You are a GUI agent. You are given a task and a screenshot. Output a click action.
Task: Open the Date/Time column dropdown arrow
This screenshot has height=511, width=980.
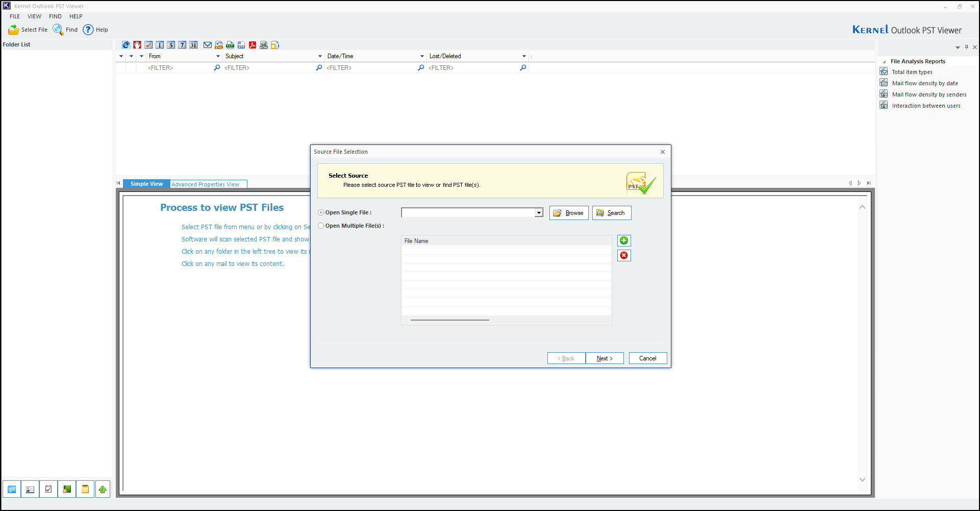[x=422, y=56]
